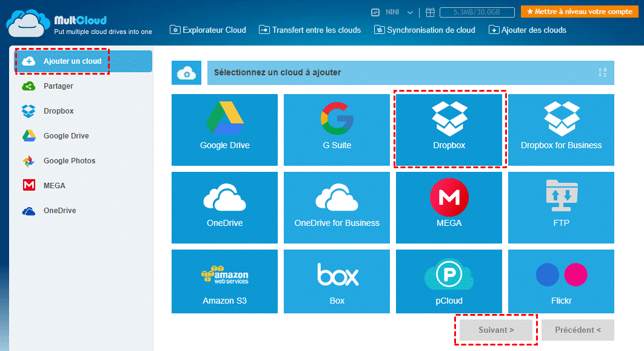Select the Amazon S3 tile

coord(224,281)
